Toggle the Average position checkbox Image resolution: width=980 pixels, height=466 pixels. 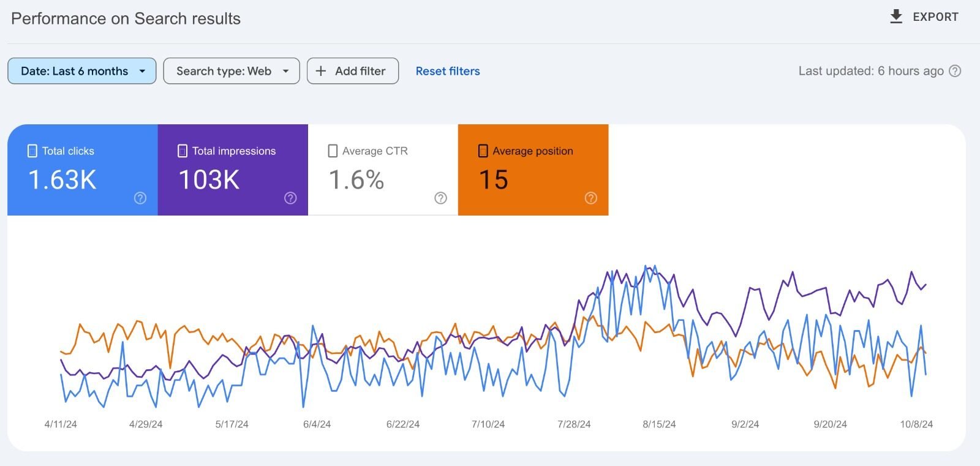(x=483, y=151)
